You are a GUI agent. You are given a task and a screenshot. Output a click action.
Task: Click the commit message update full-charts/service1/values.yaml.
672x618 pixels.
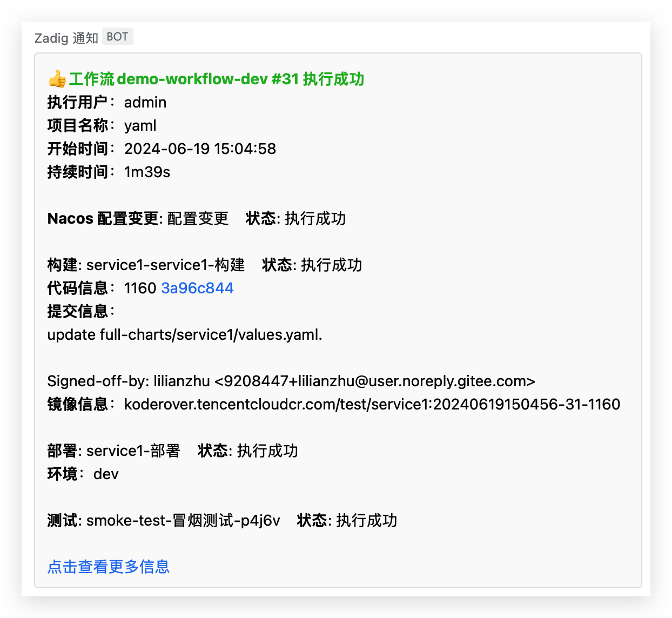coord(185,335)
